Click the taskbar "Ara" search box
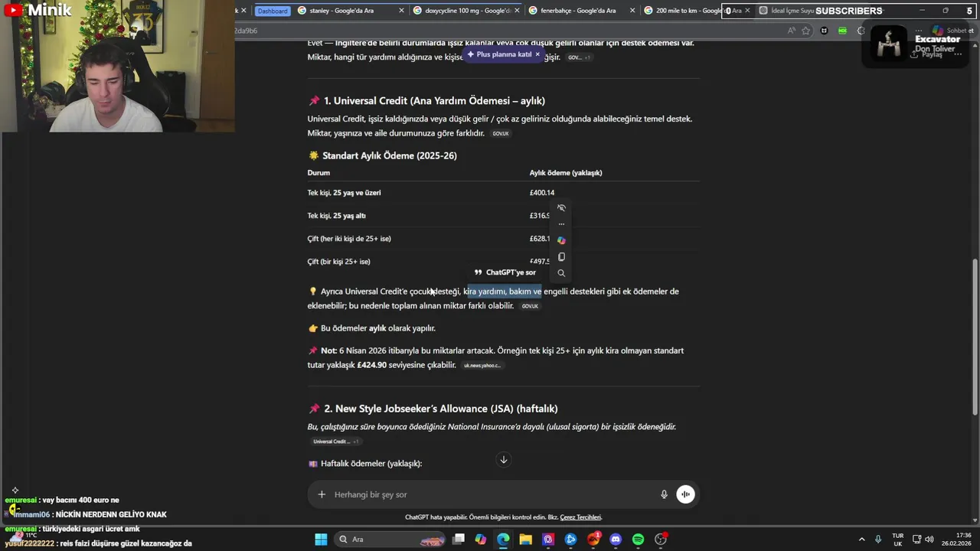Screen dimensions: 980x551 click(390, 540)
